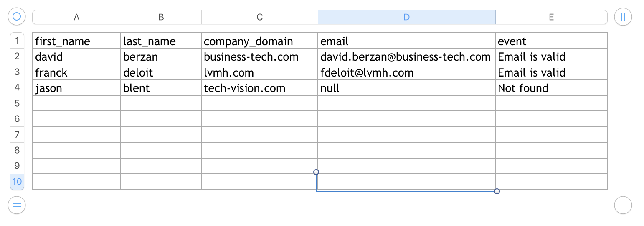Select the highlighted column D header
644x226 pixels.
[x=407, y=17]
